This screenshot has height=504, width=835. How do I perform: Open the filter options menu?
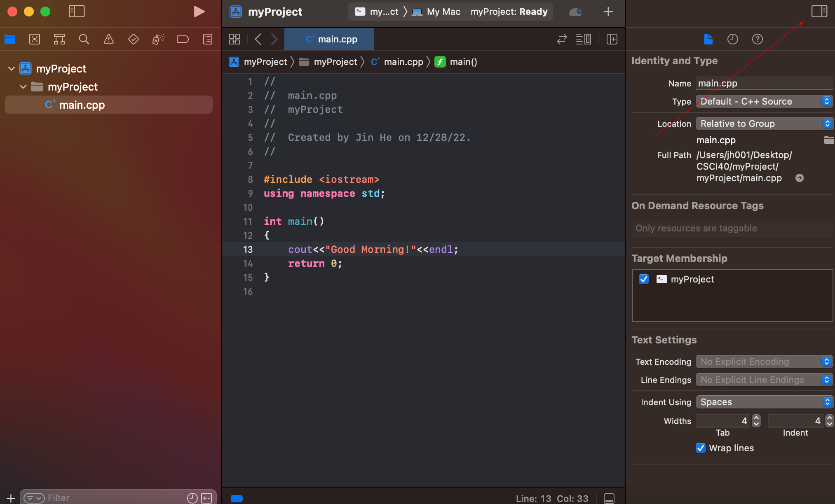click(34, 498)
